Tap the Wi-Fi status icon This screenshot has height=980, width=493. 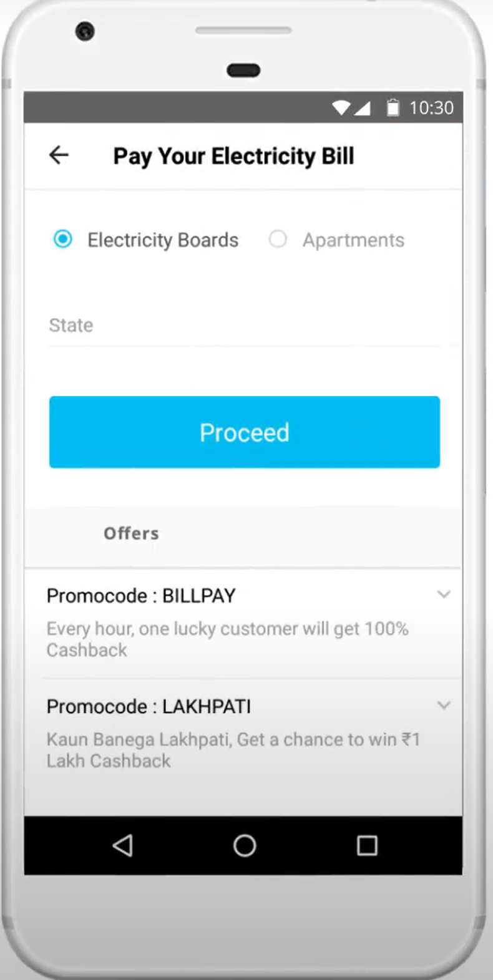pyautogui.click(x=341, y=108)
